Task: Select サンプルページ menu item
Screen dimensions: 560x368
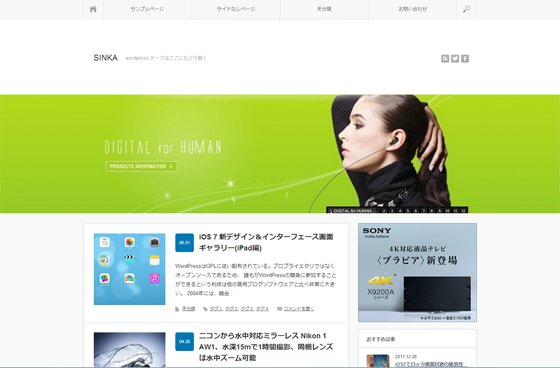Action: pyautogui.click(x=147, y=9)
